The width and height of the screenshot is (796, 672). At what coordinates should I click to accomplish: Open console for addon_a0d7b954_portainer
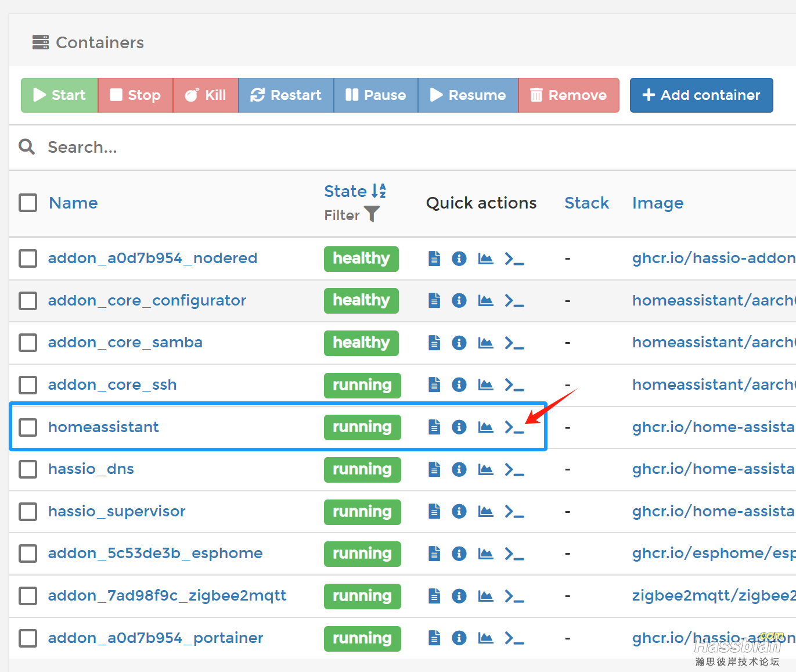514,638
